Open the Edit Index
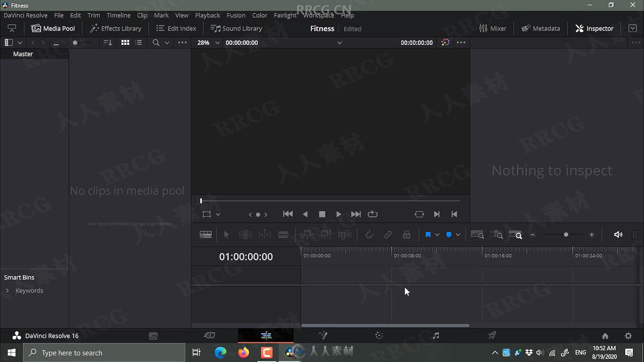644x362 pixels. (x=176, y=28)
